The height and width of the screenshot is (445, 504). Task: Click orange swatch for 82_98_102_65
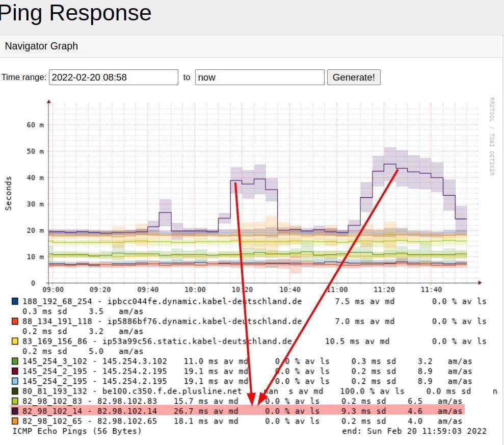tap(15, 421)
